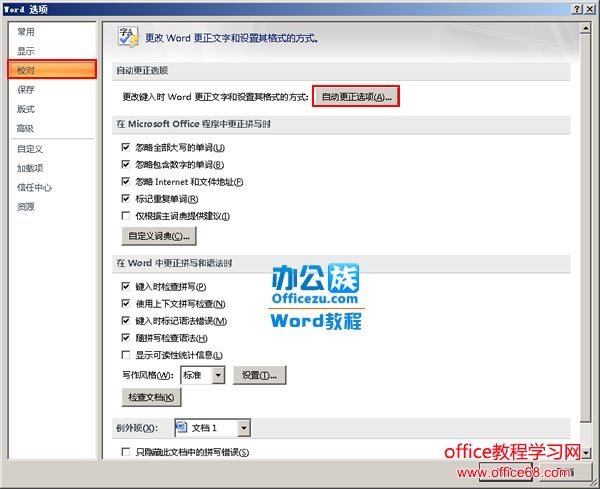Switch to the 版式 category
600x489 pixels.
point(26,109)
